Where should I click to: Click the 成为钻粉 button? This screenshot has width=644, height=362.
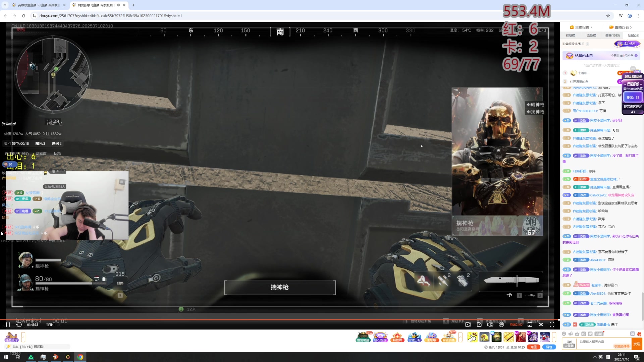(x=627, y=44)
